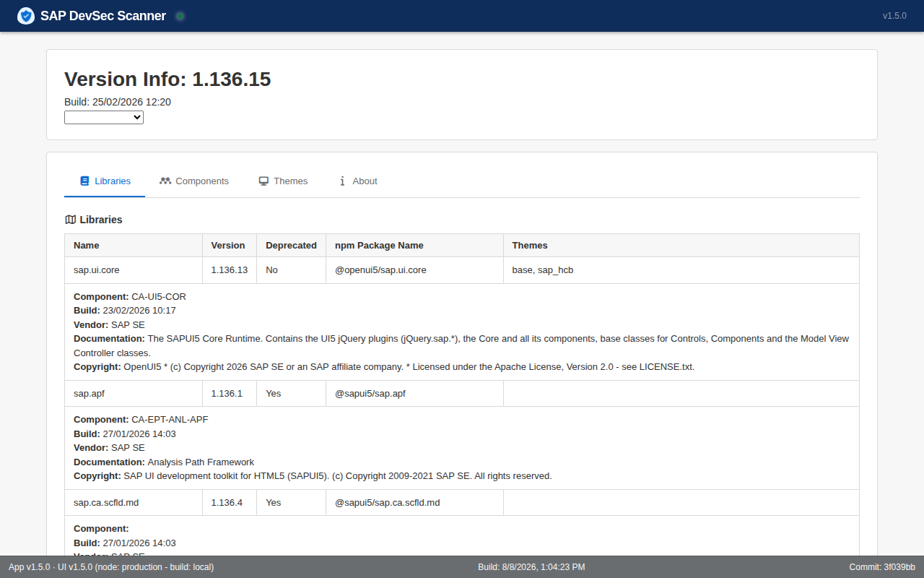
Task: Open the About tab
Action: [x=358, y=181]
